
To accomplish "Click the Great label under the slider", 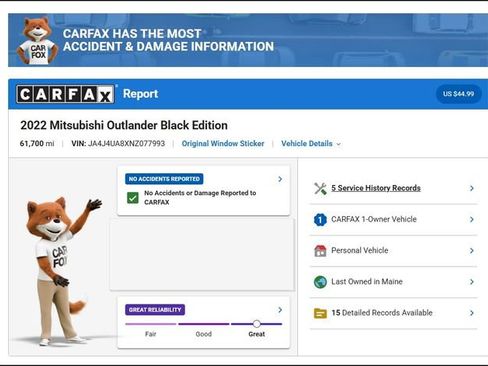I will coord(257,334).
